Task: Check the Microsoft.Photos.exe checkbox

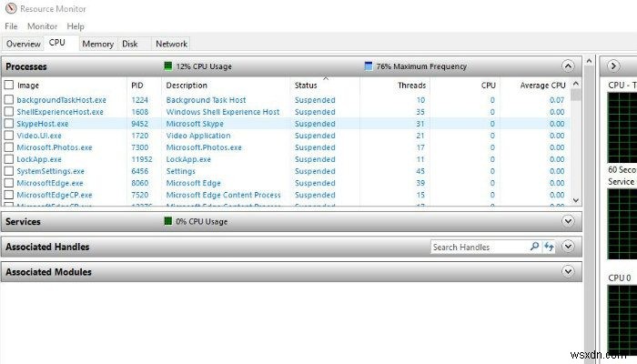Action: click(9, 147)
